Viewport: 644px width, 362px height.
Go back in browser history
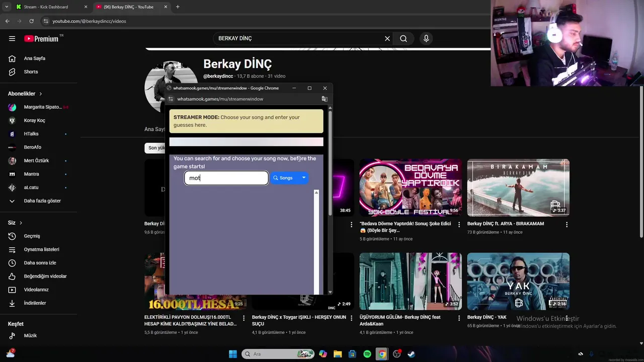click(x=7, y=21)
